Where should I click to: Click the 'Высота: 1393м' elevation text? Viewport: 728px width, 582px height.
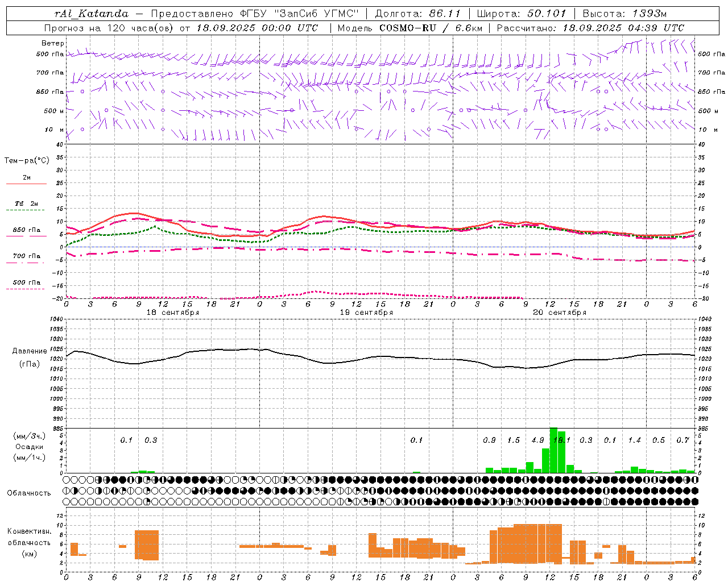pos(624,14)
